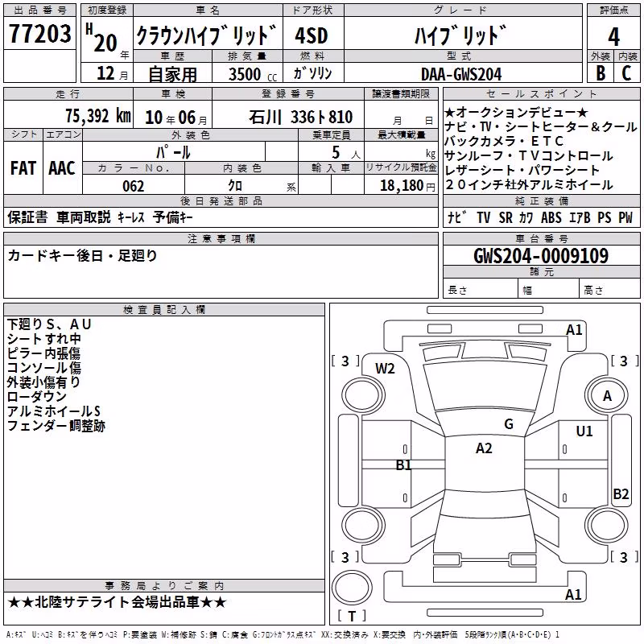Select chassis number GWS204-0009109
The image size is (644, 644).
(x=541, y=256)
